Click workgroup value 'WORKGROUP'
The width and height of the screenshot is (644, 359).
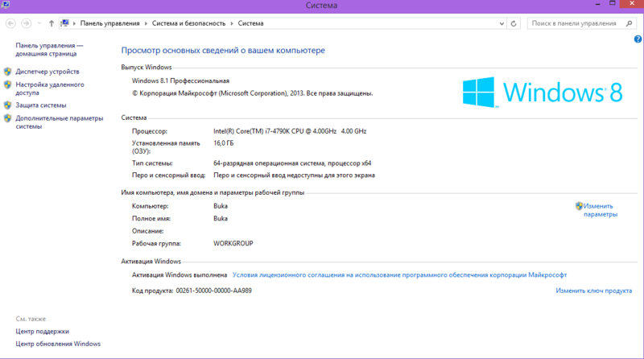point(233,243)
